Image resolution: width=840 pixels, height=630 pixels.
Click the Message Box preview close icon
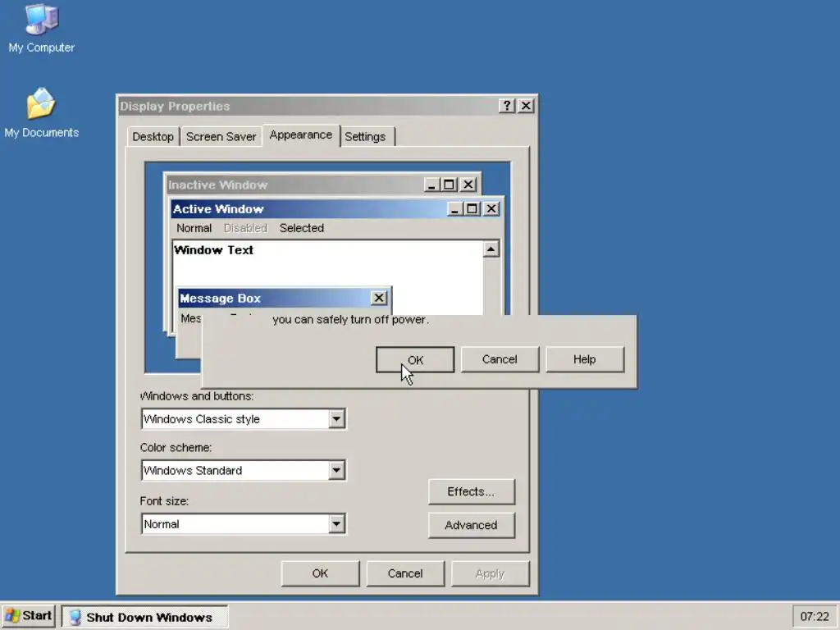[379, 298]
